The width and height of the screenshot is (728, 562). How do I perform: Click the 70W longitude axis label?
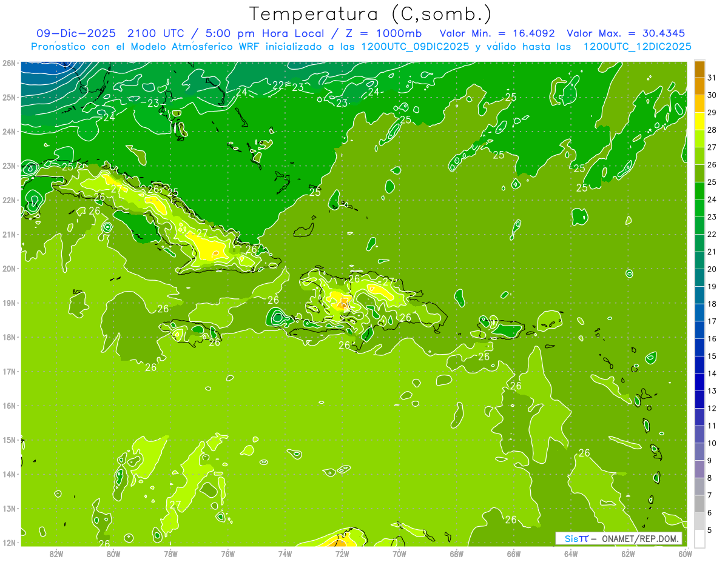click(x=399, y=554)
